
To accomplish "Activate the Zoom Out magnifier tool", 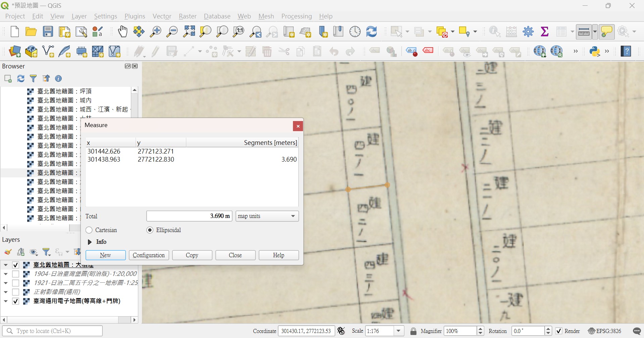I will [x=172, y=32].
